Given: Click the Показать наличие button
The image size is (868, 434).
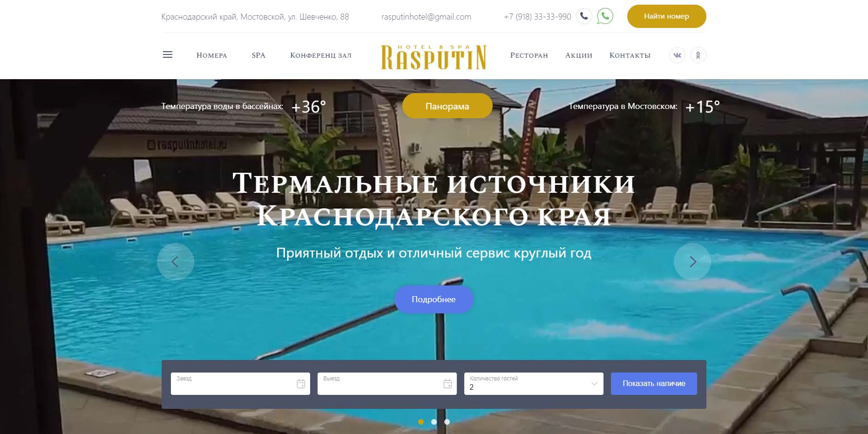Looking at the screenshot, I should pos(654,384).
